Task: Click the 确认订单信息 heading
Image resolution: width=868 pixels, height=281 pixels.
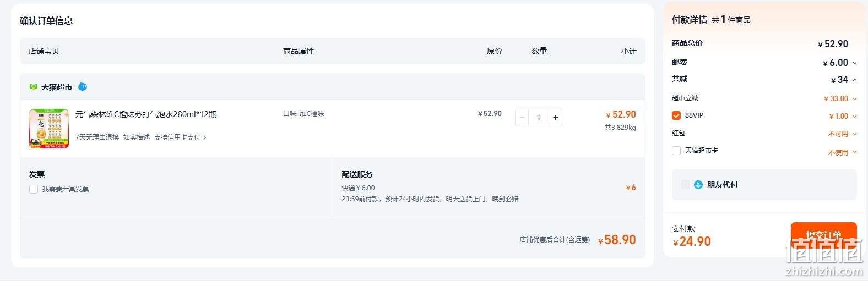Action: tap(46, 21)
